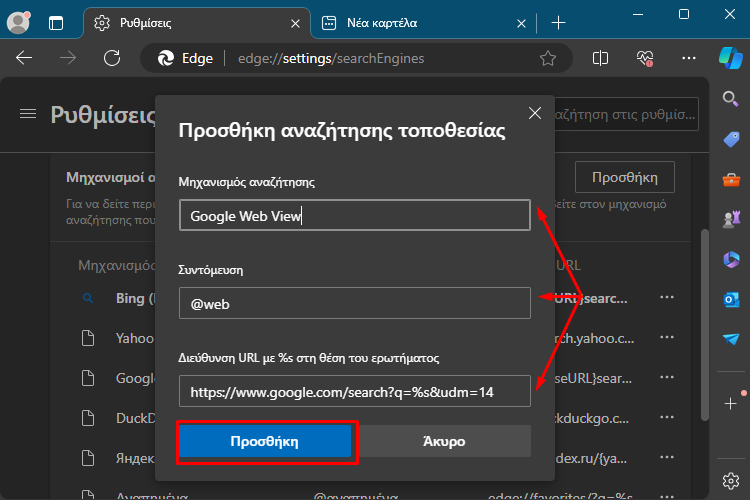750x500 pixels.
Task: Open sidebar Games chess icon
Action: [x=731, y=219]
